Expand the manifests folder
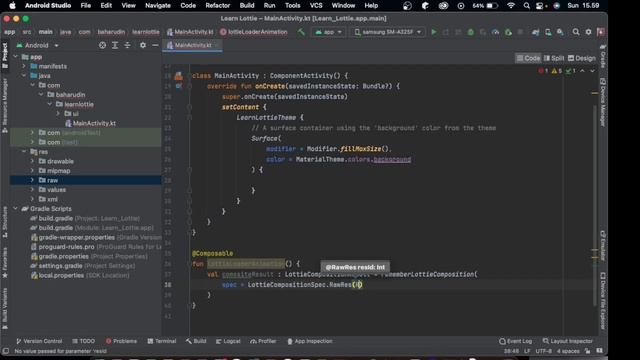The width and height of the screenshot is (640, 360). pyautogui.click(x=24, y=66)
